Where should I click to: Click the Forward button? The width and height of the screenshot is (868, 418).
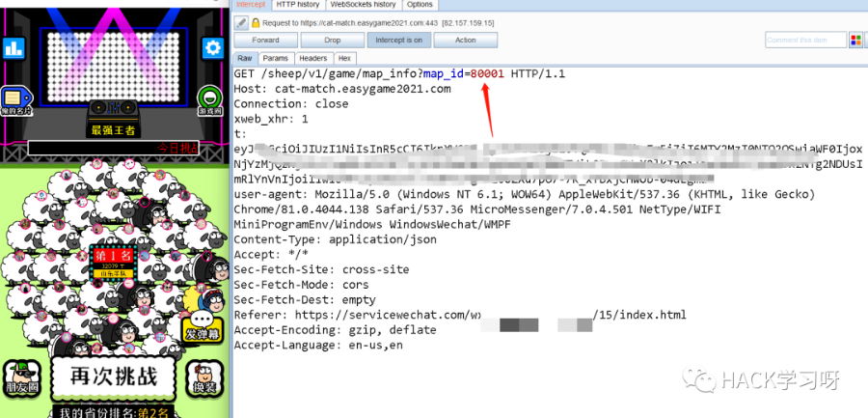(266, 40)
